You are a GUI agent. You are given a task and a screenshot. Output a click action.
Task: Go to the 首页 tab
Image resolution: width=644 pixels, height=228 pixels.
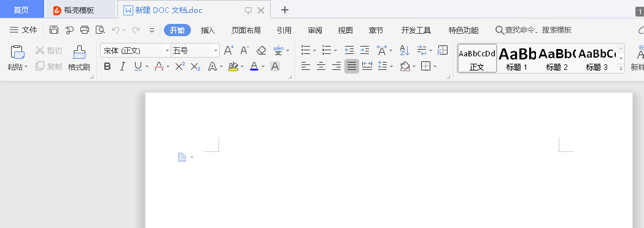point(21,10)
